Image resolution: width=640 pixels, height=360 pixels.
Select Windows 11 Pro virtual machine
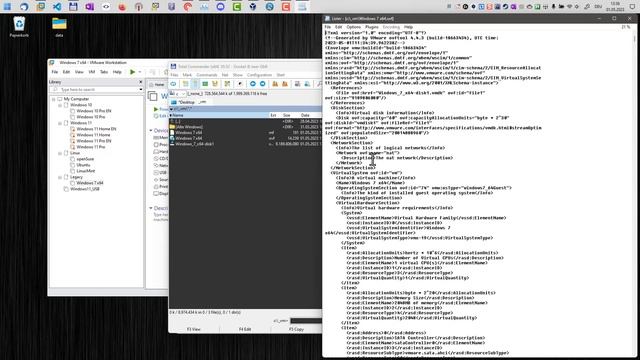coord(91,147)
